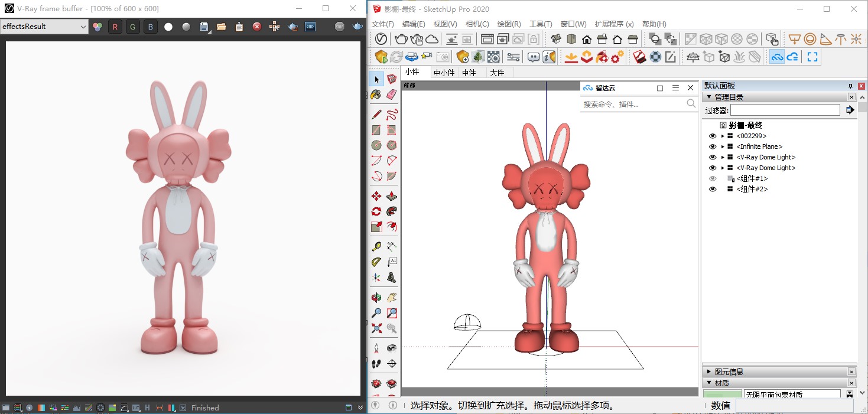
Task: Click the green material preview swatch
Action: click(723, 394)
